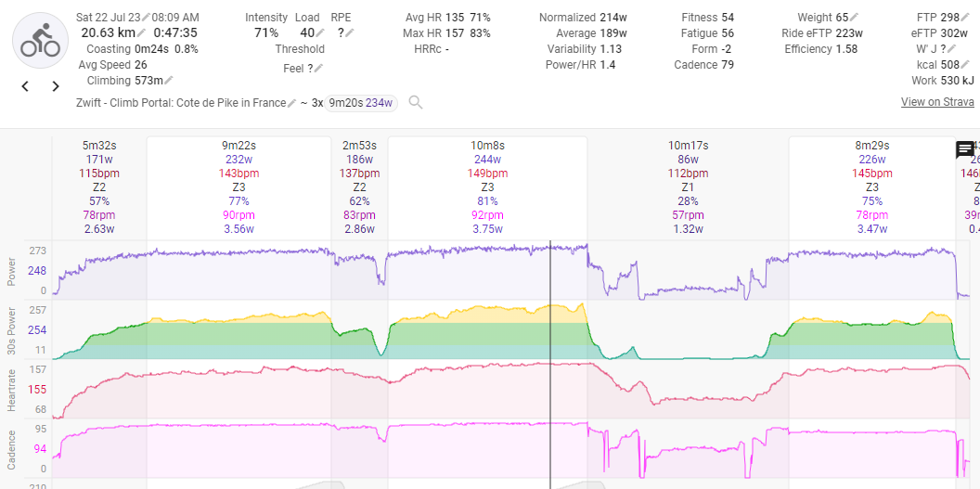Click the Work 530 kJ value
This screenshot has height=489, width=980.
957,81
